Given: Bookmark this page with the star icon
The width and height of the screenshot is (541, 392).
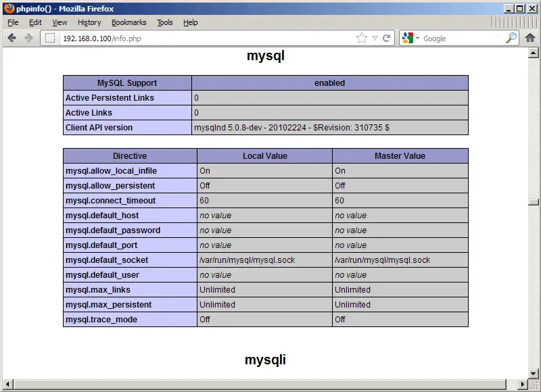Looking at the screenshot, I should [x=362, y=38].
